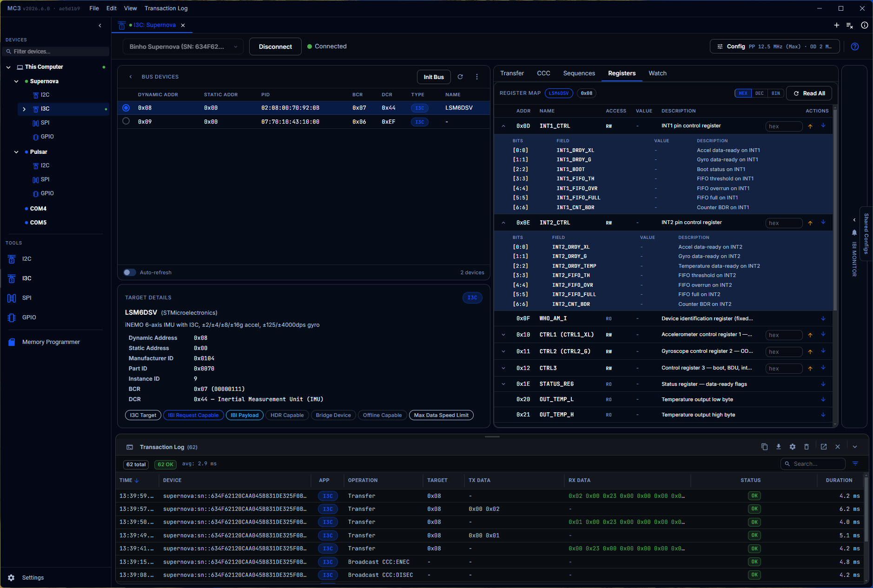Open the GPIO tool in Tools
Viewport: 873px width, 588px height.
(x=29, y=317)
